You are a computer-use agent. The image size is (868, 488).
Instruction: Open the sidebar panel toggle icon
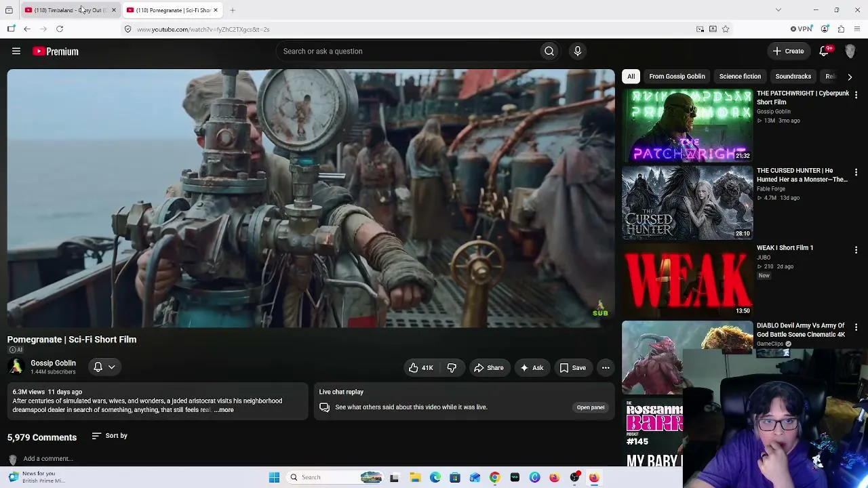11,29
